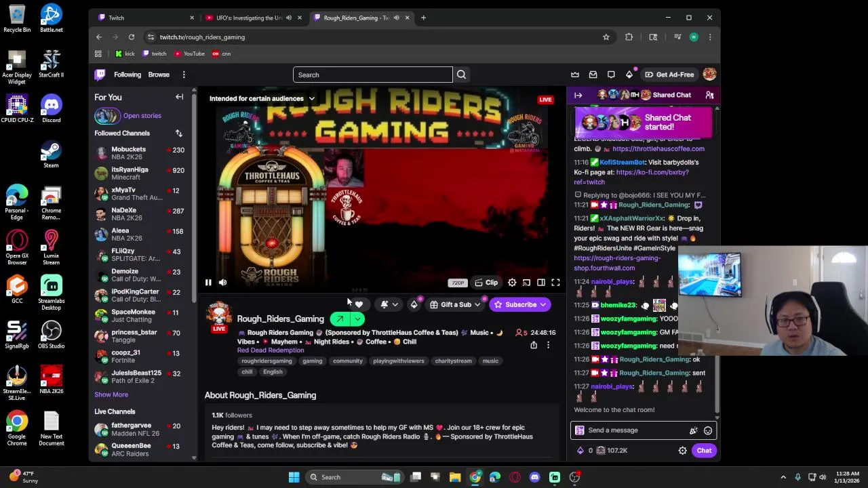The image size is (868, 488).
Task: Open the whispers chat bubble icon
Action: [611, 75]
